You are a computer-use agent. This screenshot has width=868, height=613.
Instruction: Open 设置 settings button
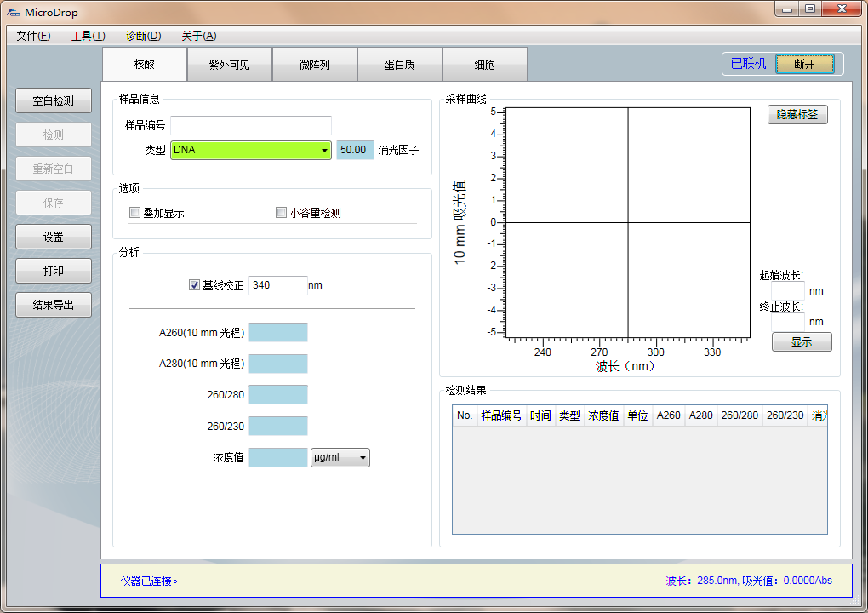pyautogui.click(x=54, y=237)
